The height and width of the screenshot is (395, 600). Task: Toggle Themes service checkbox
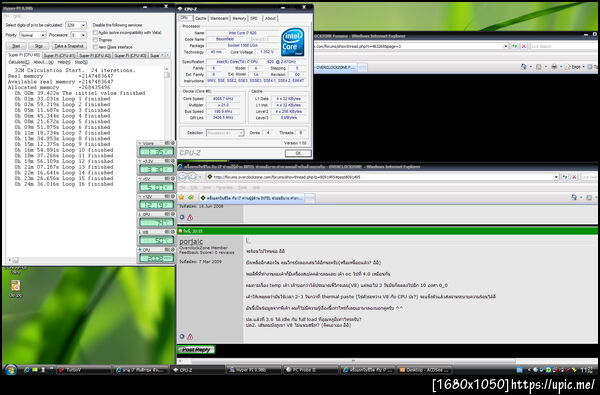pos(95,40)
